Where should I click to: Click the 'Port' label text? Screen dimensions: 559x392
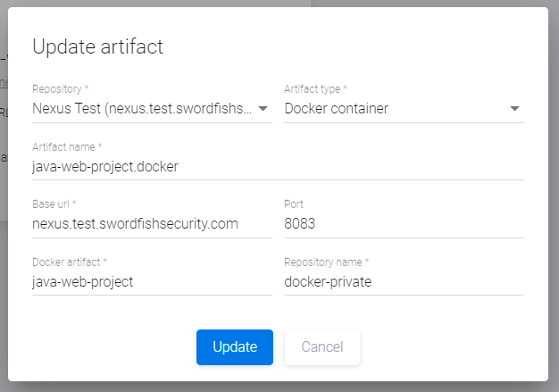tap(294, 204)
